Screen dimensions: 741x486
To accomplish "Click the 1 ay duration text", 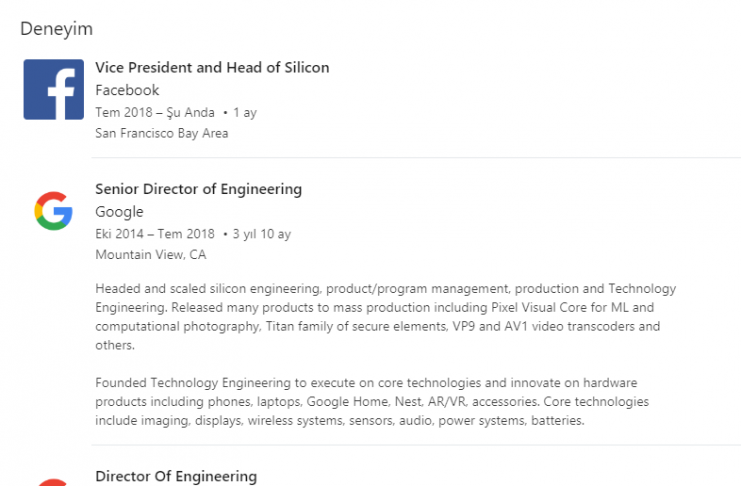I will point(245,113).
